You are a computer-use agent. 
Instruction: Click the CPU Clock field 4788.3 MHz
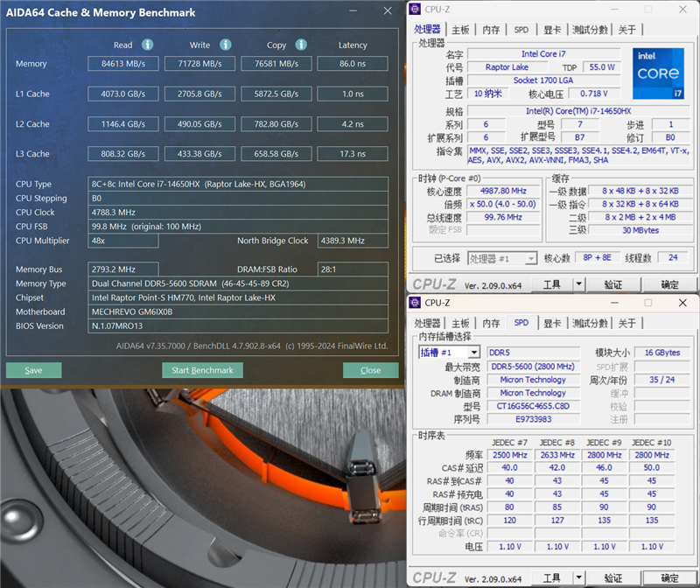[x=238, y=212]
